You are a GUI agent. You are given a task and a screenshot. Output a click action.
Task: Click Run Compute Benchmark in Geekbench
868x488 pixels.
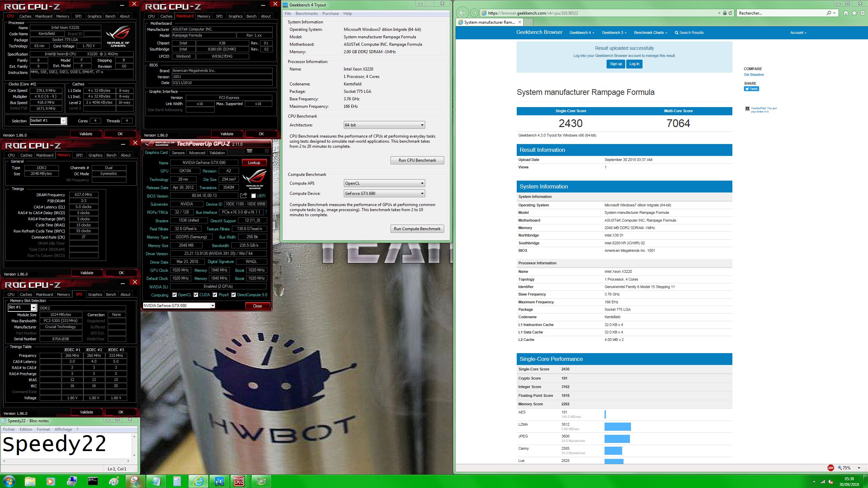click(x=417, y=229)
